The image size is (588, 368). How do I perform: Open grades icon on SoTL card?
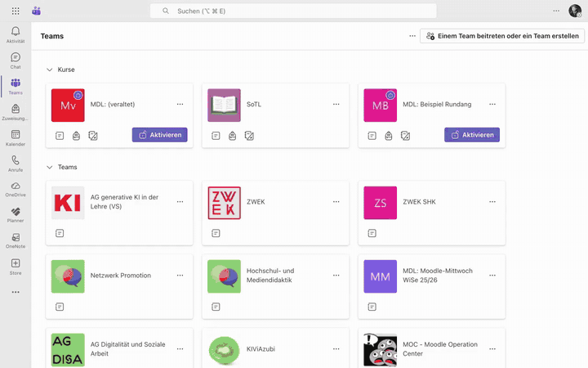[x=249, y=136]
